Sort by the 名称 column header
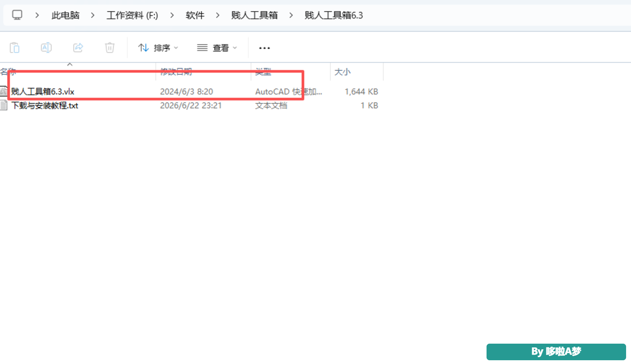The width and height of the screenshot is (631, 364). [8, 72]
